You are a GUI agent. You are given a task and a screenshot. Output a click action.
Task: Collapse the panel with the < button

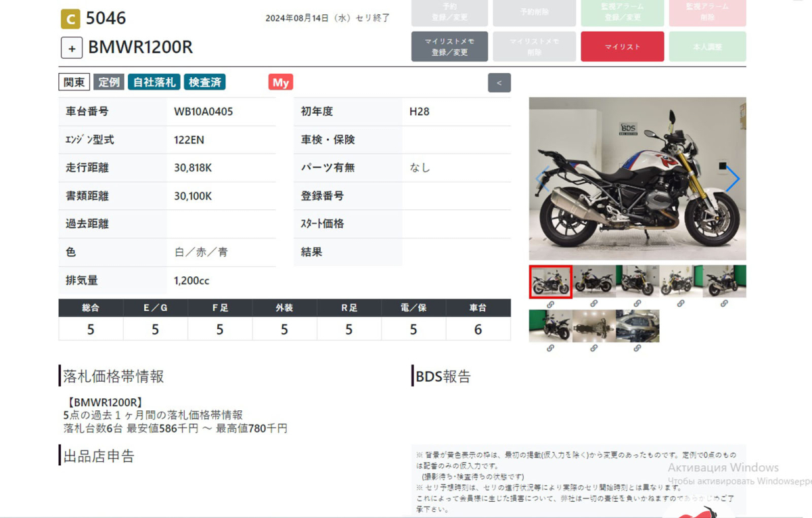coord(499,83)
